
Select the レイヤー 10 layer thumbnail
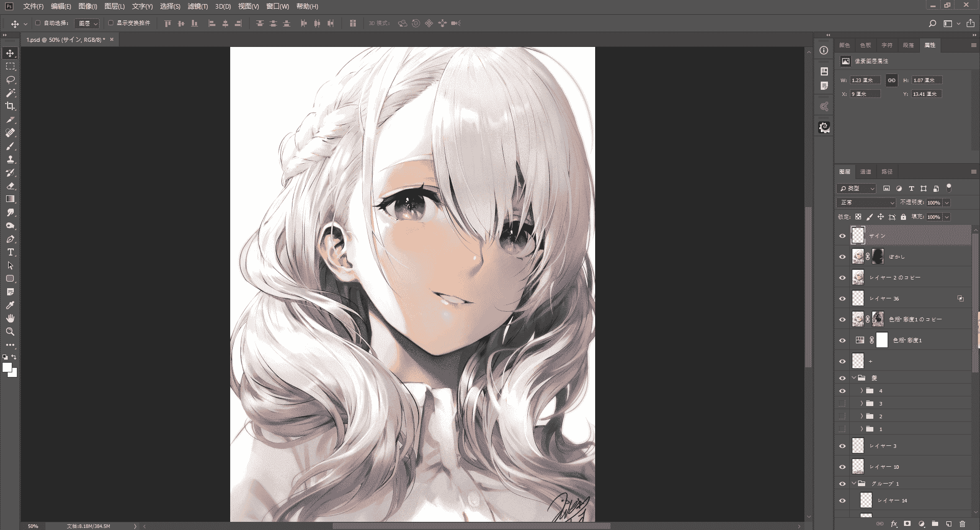[x=858, y=467]
